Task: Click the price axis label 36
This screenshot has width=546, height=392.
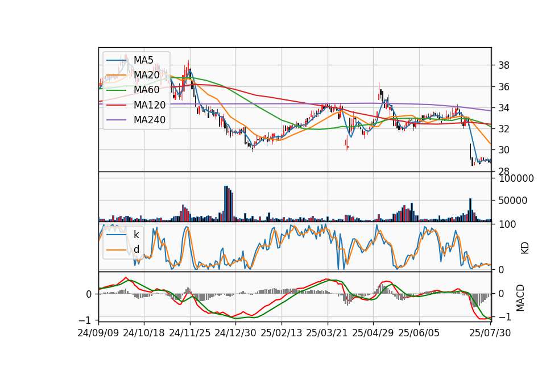Action: click(x=504, y=86)
